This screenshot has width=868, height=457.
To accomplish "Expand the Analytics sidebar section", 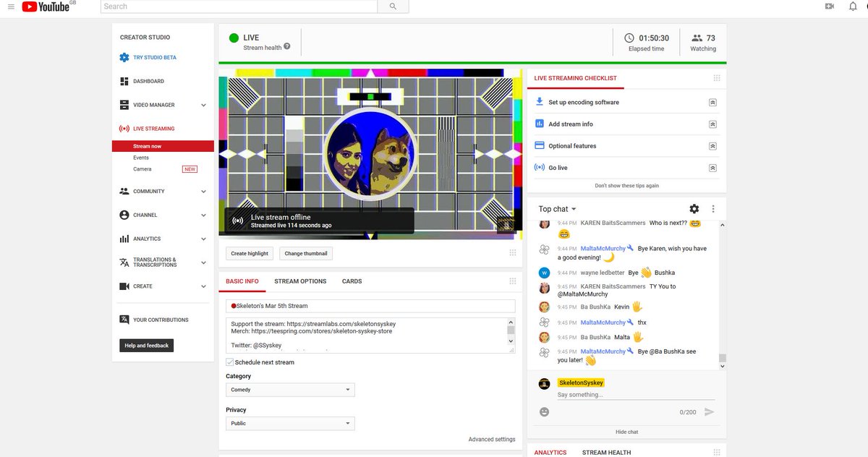I will 203,239.
